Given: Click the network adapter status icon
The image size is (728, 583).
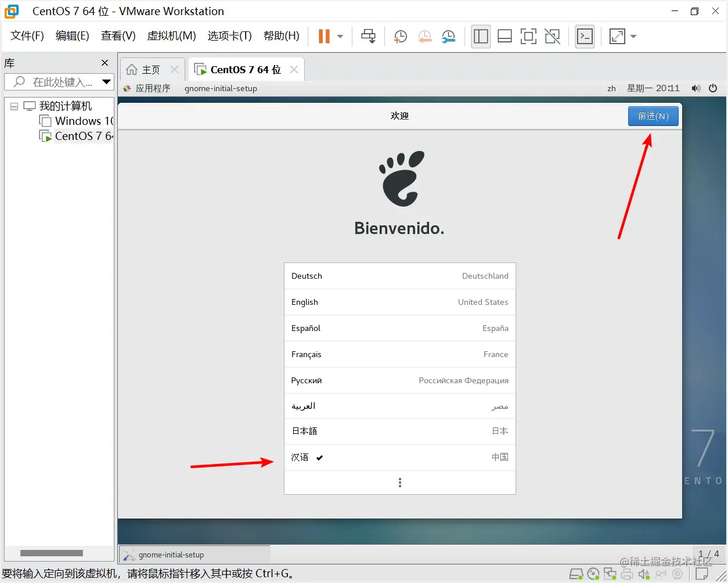Looking at the screenshot, I should (610, 574).
